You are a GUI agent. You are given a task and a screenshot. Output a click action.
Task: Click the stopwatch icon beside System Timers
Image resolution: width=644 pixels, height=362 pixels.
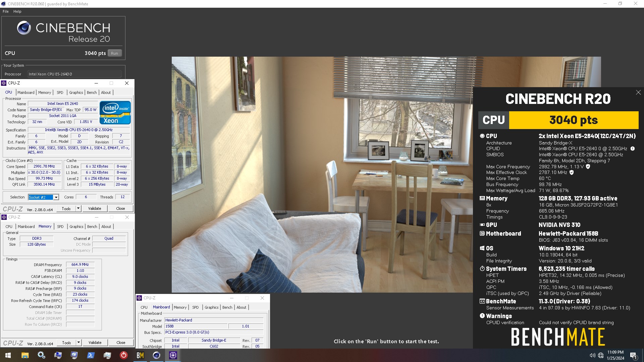(x=482, y=269)
